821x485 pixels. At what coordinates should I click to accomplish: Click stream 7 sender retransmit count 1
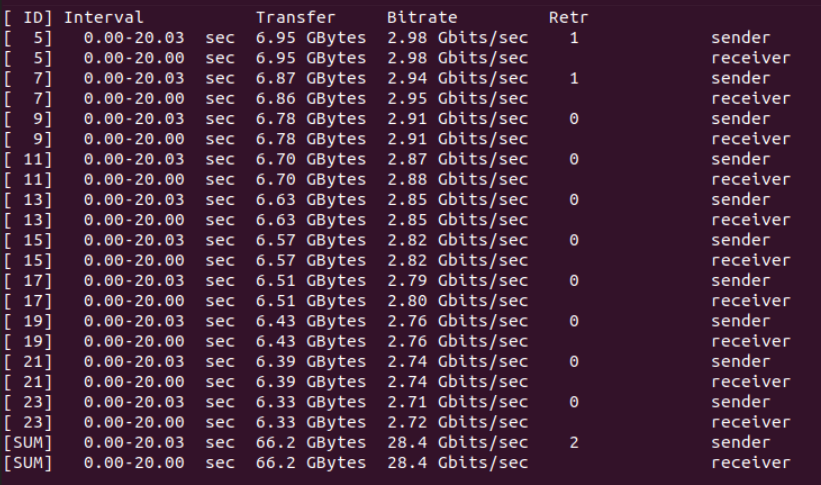pos(574,79)
